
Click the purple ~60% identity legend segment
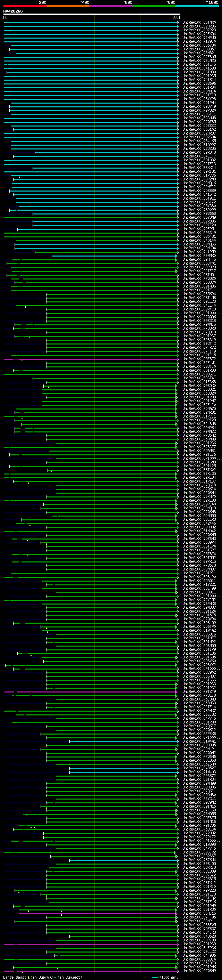[x=111, y=7]
